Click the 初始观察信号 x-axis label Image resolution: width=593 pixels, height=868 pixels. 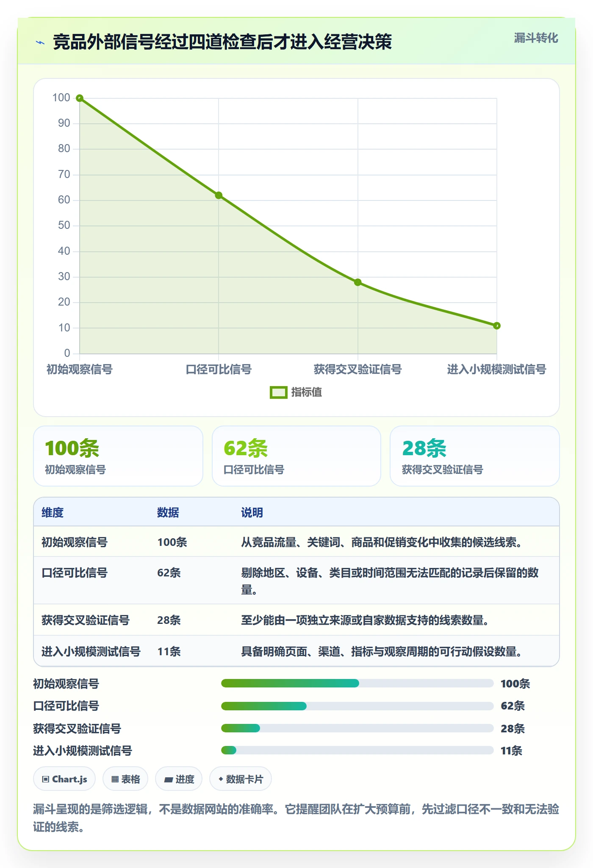coord(80,370)
